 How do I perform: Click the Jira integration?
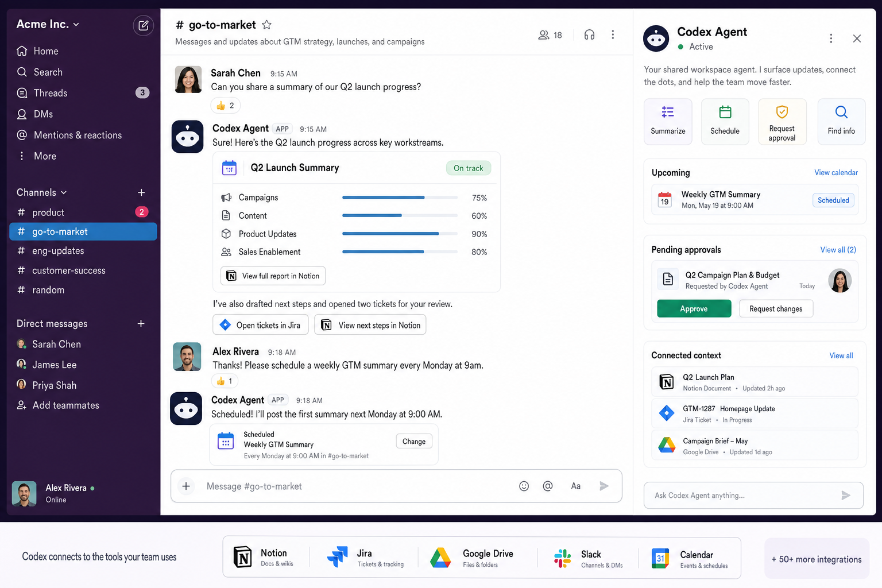(365, 558)
